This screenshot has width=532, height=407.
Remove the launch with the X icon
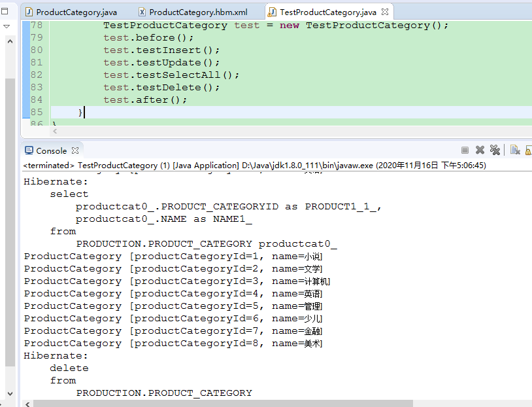point(480,150)
